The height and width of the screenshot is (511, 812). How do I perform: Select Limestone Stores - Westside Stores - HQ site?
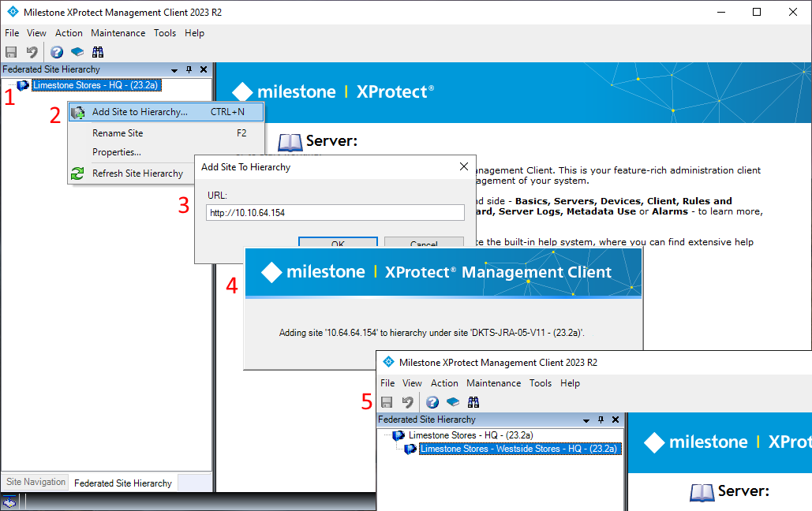pyautogui.click(x=519, y=449)
